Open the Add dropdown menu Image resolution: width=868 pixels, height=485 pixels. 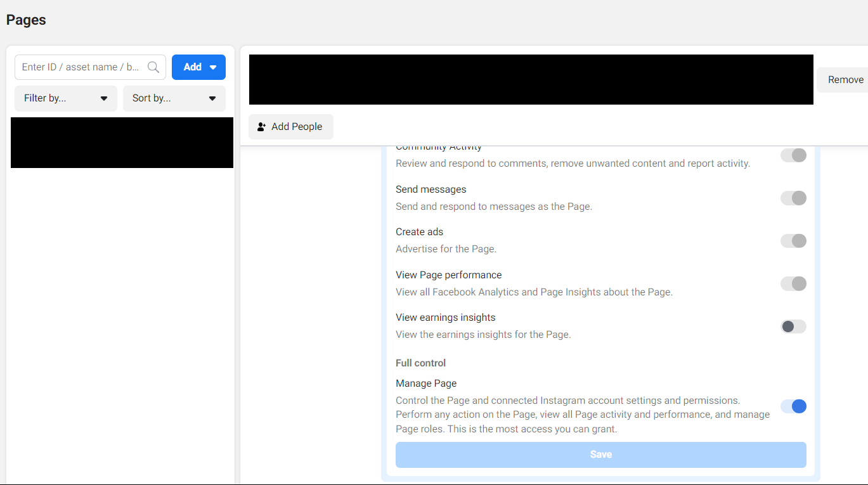pos(213,67)
